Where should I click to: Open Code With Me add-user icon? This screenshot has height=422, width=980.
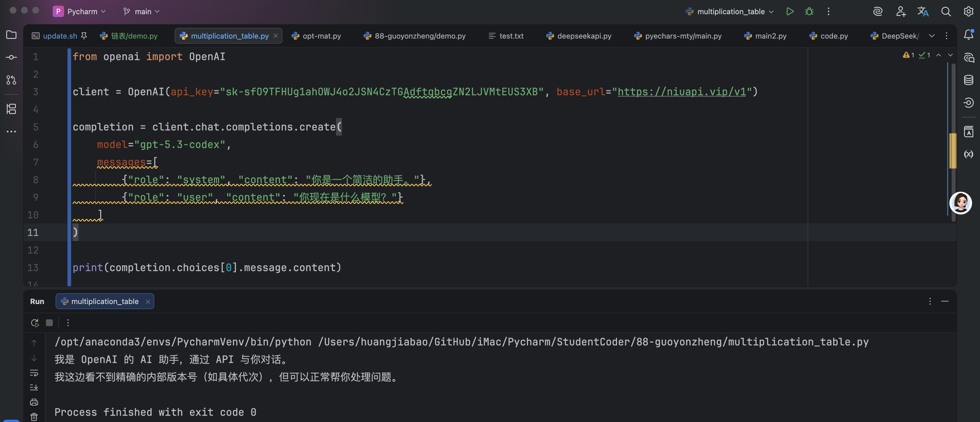[x=901, y=11]
